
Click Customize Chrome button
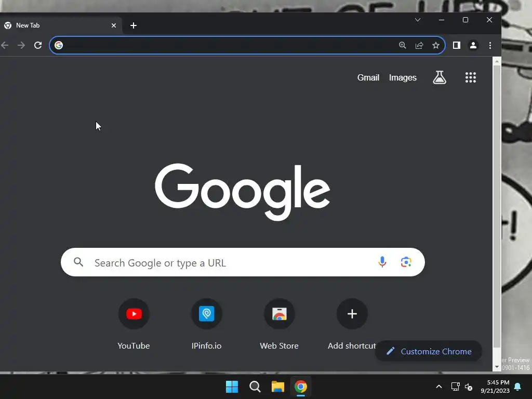coord(429,351)
